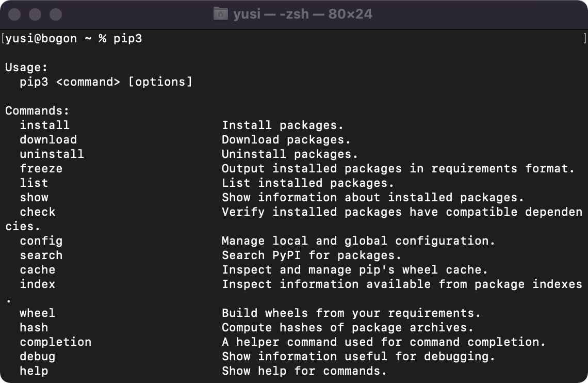This screenshot has height=383, width=588.
Task: Click the "download" command name
Action: [x=48, y=140]
